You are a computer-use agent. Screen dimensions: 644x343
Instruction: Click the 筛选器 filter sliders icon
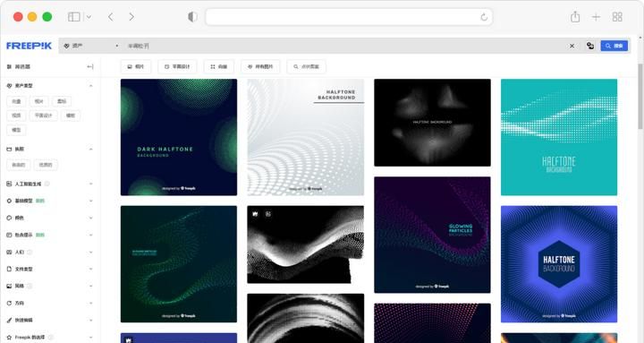[9, 66]
